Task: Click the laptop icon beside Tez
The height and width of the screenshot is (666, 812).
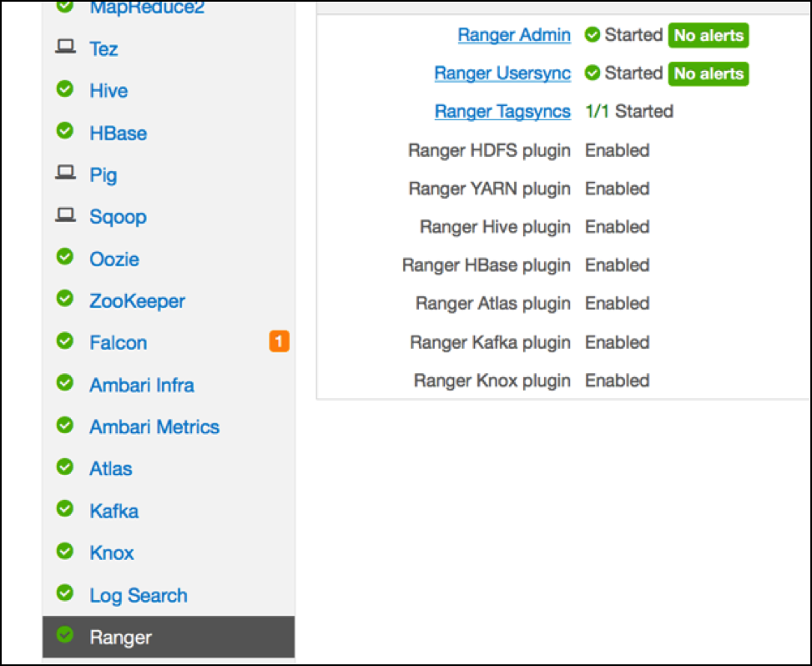Action: pos(65,48)
